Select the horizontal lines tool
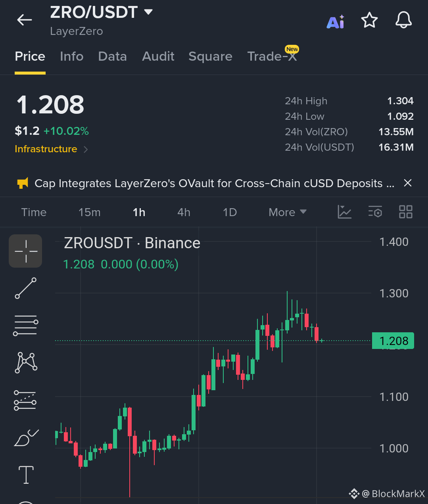Screen dimensions: 428x504 (26, 326)
